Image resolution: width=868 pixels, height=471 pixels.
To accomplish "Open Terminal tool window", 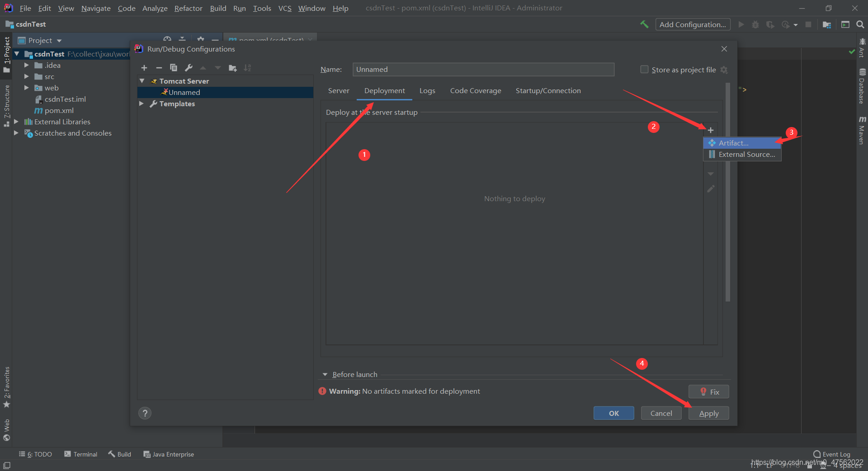I will (x=80, y=454).
